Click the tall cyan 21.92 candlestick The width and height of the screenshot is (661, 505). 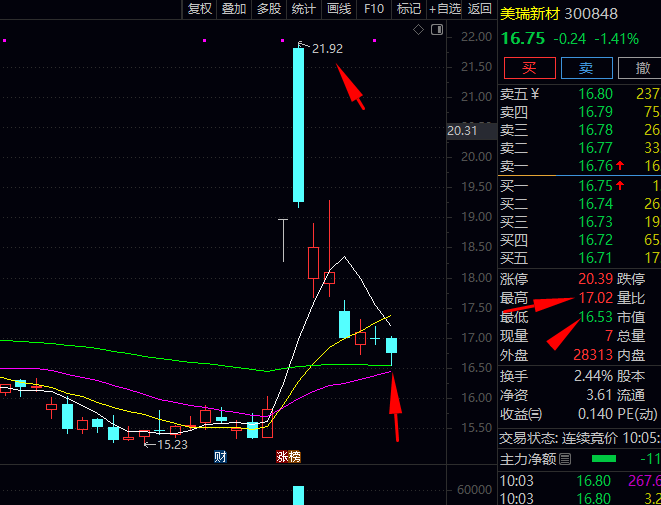[x=298, y=125]
